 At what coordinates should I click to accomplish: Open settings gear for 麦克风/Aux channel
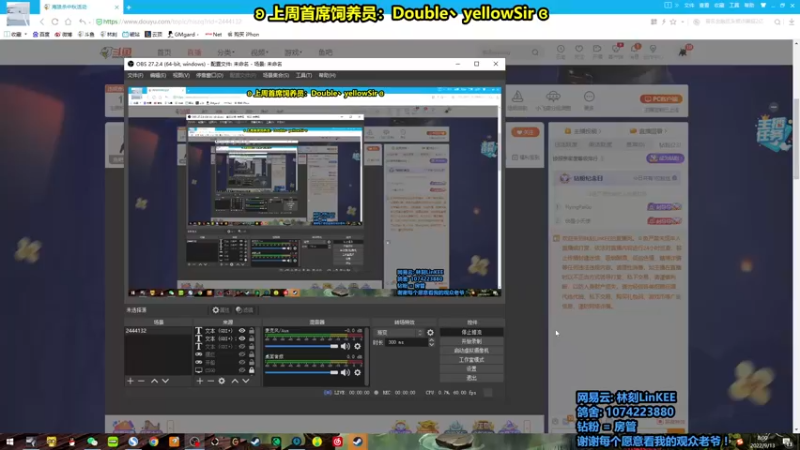tap(358, 346)
